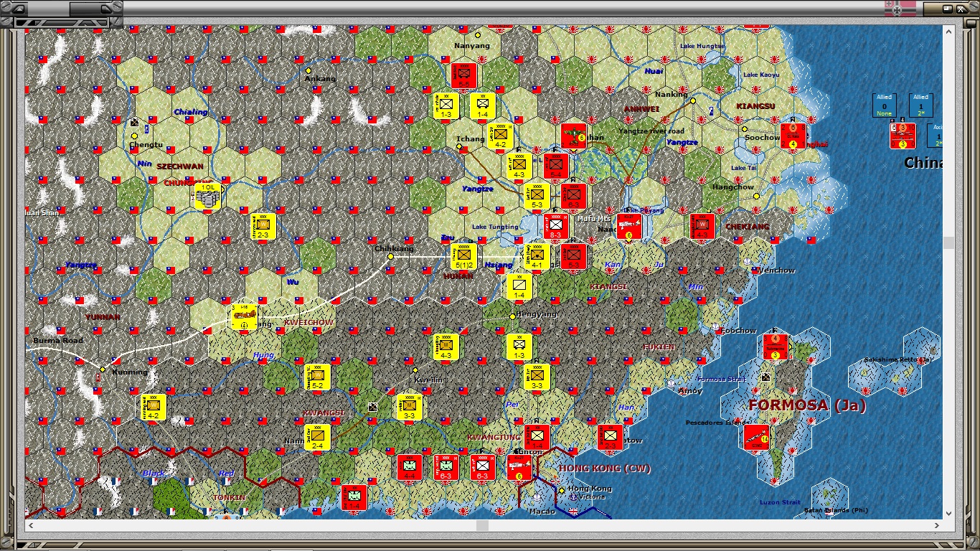This screenshot has height=551, width=980.
Task: Select the yellow 3-3 unit south of Kweilin
Action: (x=410, y=407)
